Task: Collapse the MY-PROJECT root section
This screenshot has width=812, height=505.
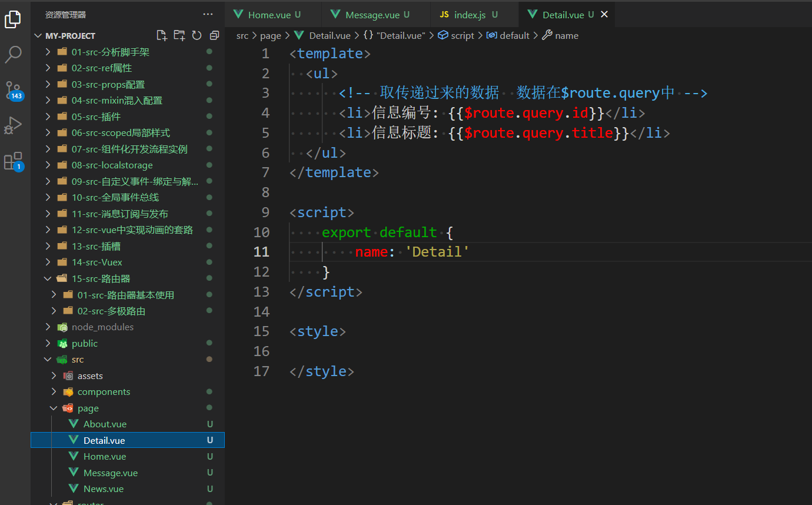Action: 128,35
